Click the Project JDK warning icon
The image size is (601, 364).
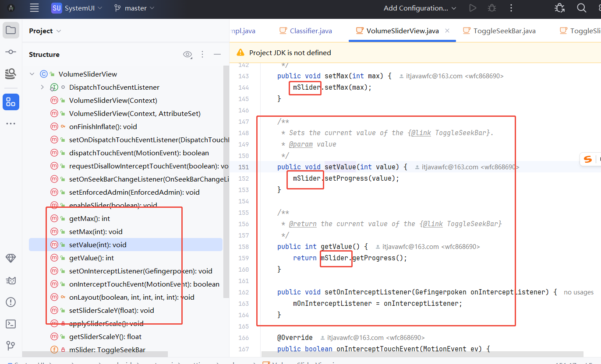click(240, 52)
